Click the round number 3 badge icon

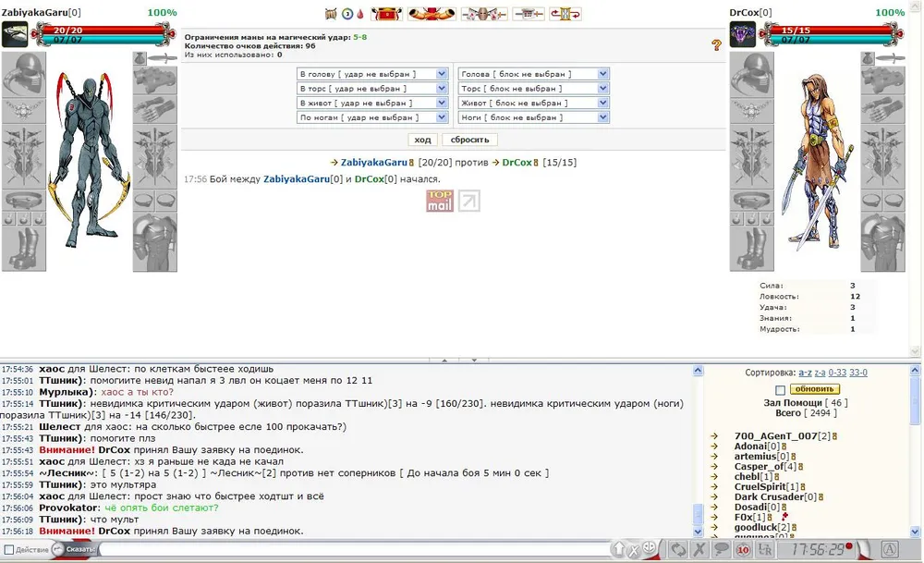click(347, 14)
